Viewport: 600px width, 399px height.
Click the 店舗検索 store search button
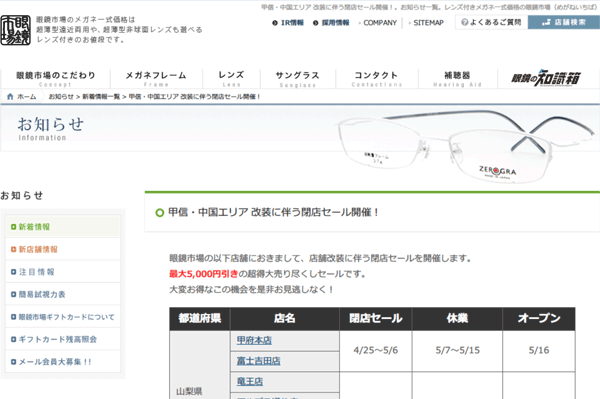click(564, 22)
